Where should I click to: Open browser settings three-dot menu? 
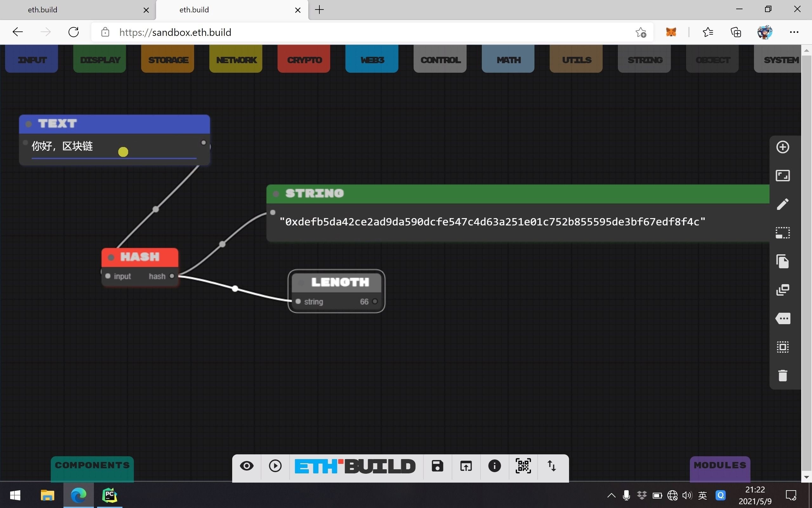[x=794, y=32]
